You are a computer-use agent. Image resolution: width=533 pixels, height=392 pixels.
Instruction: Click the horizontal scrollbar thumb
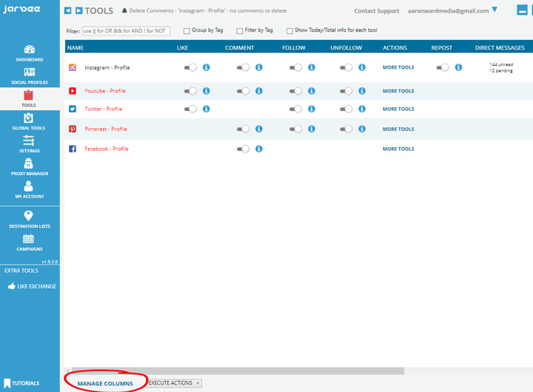click(238, 371)
